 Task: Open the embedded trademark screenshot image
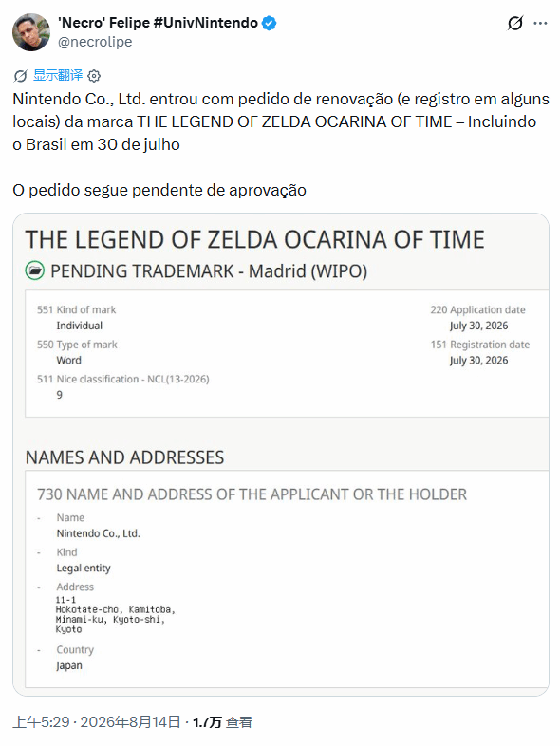point(281,455)
